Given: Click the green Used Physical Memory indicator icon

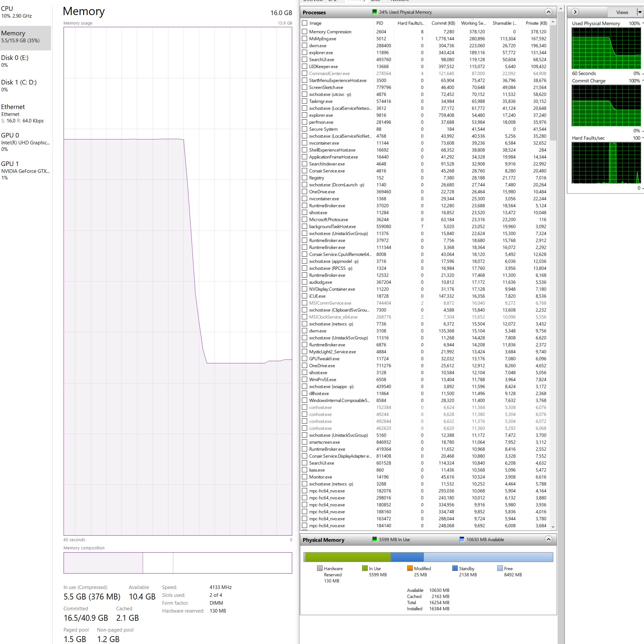Looking at the screenshot, I should 374,12.
